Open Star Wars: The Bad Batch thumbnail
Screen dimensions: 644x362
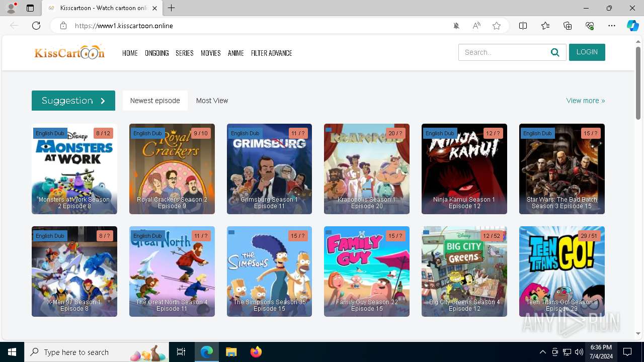(562, 169)
